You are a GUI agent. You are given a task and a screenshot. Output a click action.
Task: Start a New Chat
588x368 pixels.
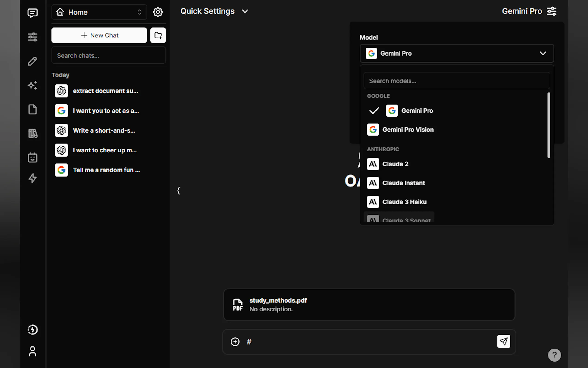click(99, 35)
